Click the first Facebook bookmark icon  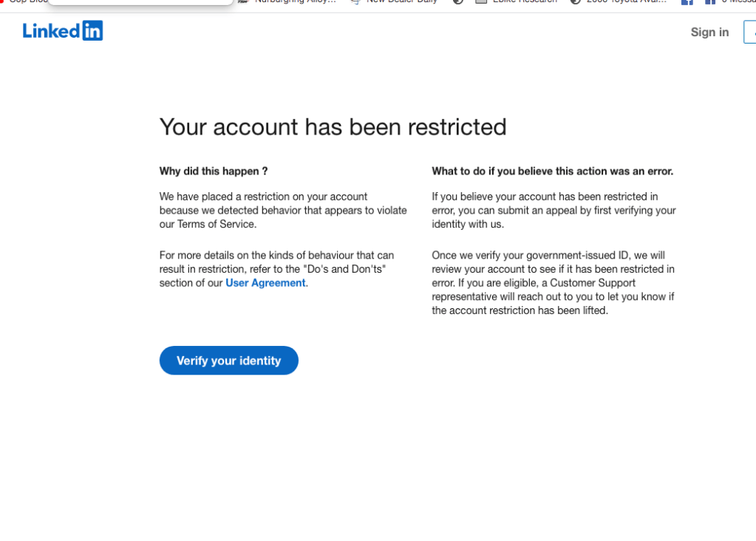[687, 1]
